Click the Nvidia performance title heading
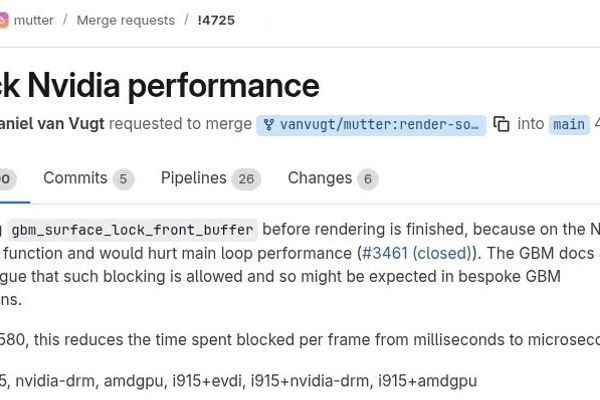Viewport: 600px width, 400px height. [x=160, y=84]
